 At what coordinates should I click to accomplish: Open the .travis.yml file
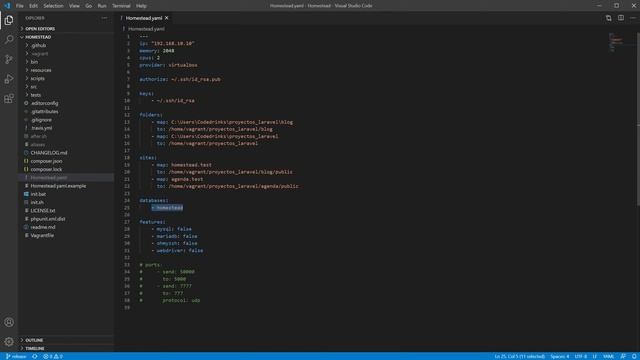[42, 128]
